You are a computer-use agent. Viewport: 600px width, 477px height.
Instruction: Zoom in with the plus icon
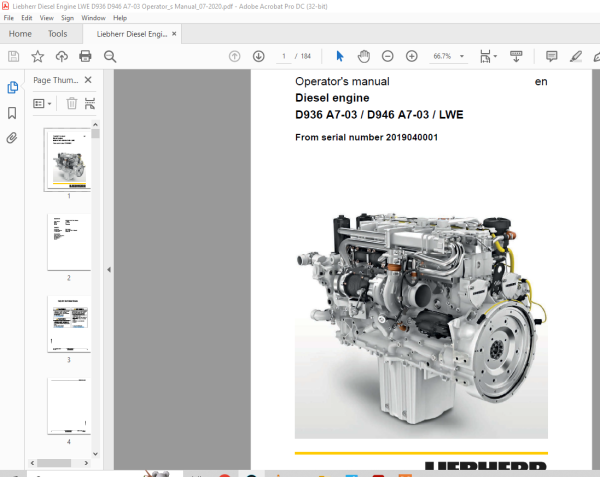pos(411,56)
